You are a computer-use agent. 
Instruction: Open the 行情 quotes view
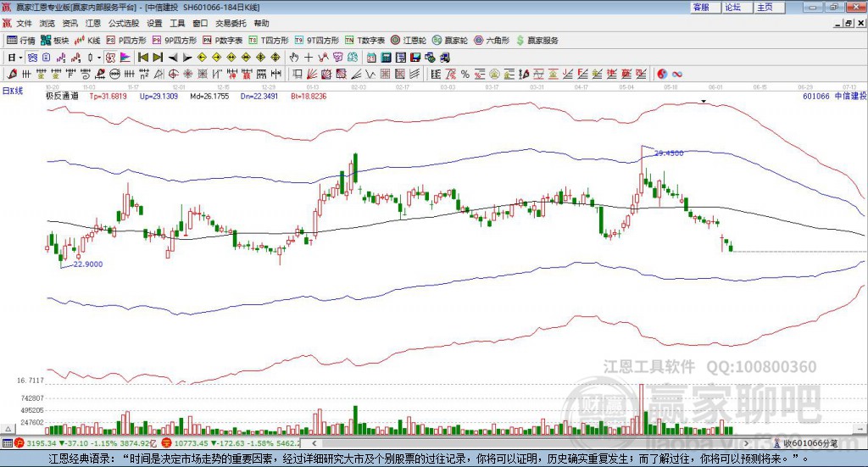[20, 41]
